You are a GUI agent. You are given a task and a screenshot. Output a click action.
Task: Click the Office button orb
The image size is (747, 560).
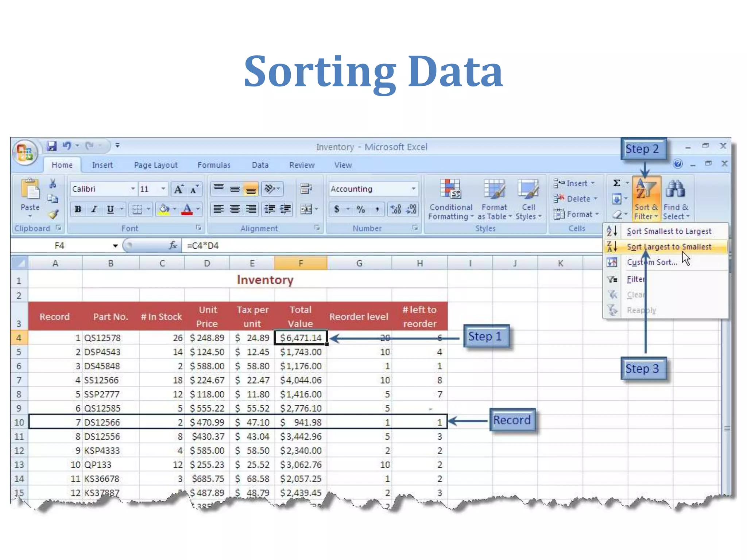[25, 152]
